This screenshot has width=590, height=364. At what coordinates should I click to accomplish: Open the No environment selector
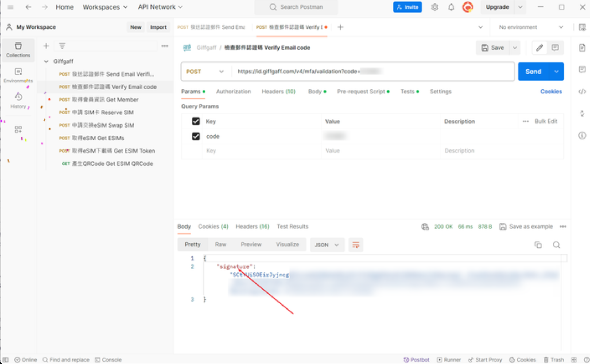click(x=531, y=27)
